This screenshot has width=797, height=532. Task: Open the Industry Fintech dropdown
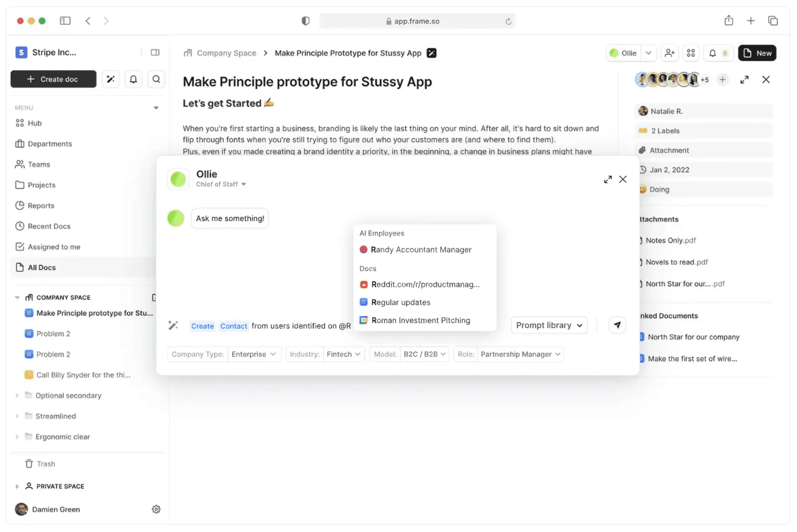pyautogui.click(x=343, y=354)
